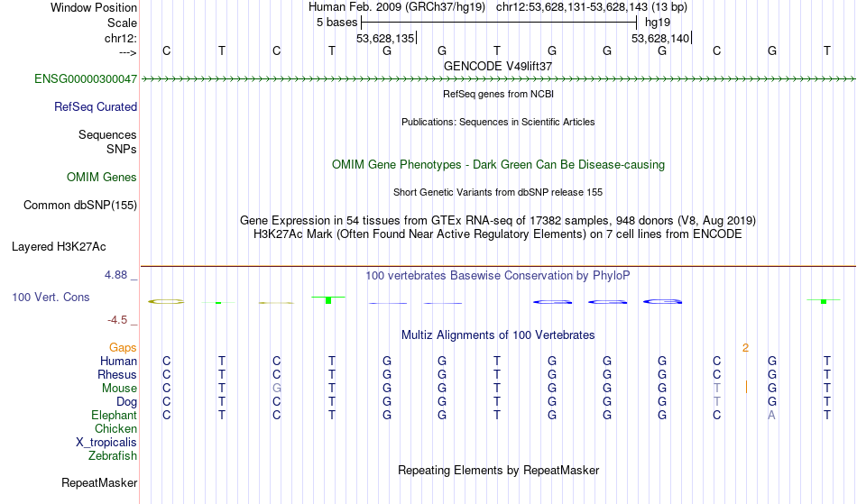Click the 100 Vert. Cons track label
857x504 pixels.
click(51, 297)
